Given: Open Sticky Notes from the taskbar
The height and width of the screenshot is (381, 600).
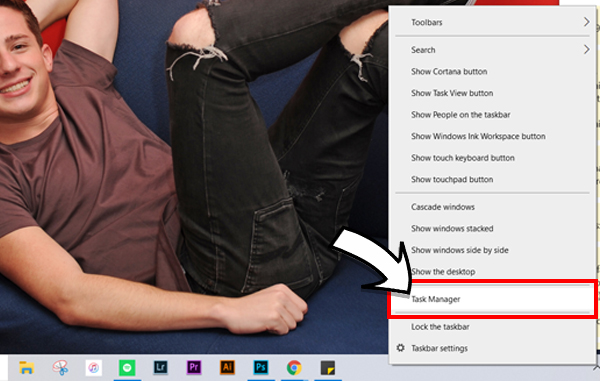Looking at the screenshot, I should tap(328, 368).
